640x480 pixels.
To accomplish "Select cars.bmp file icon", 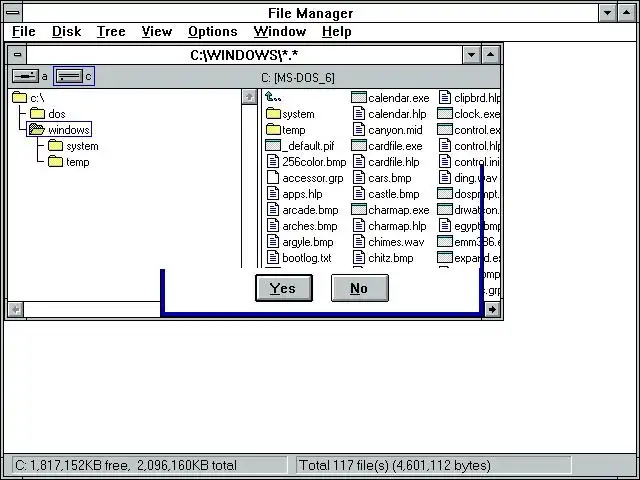I will click(x=359, y=178).
